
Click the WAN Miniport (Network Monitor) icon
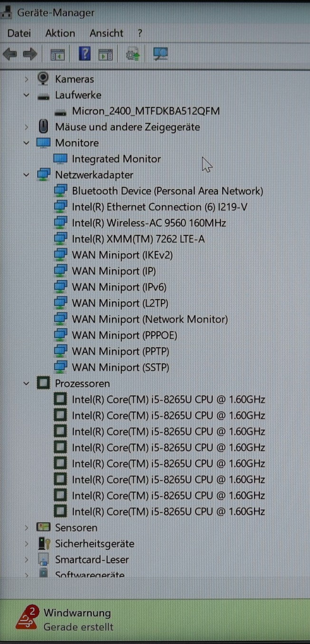pyautogui.click(x=60, y=319)
